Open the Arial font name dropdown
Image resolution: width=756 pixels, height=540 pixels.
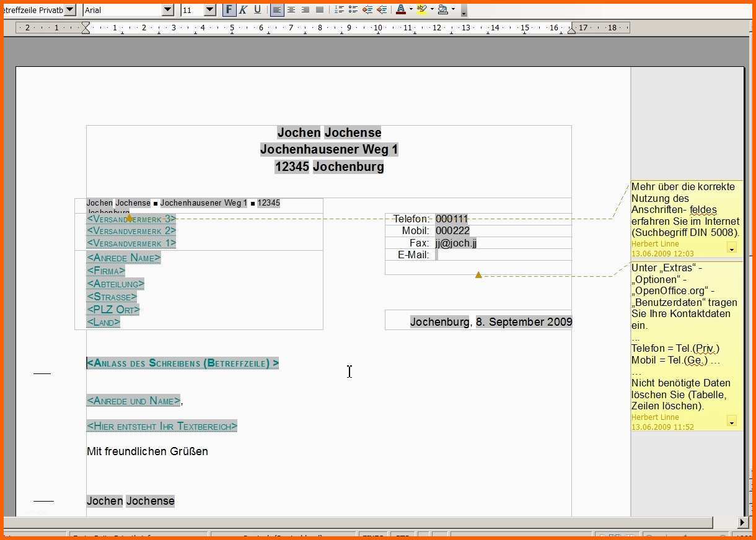tap(167, 10)
